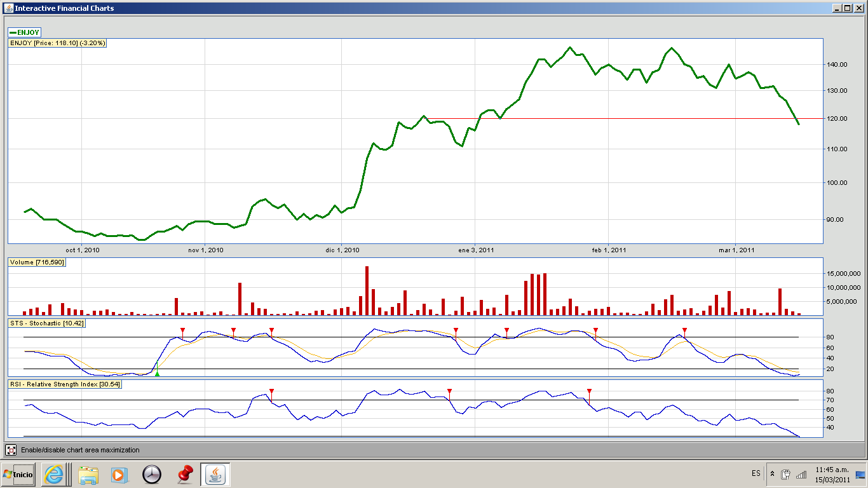This screenshot has height=488, width=868.
Task: Select the ENJOY legend entry
Action: 25,32
